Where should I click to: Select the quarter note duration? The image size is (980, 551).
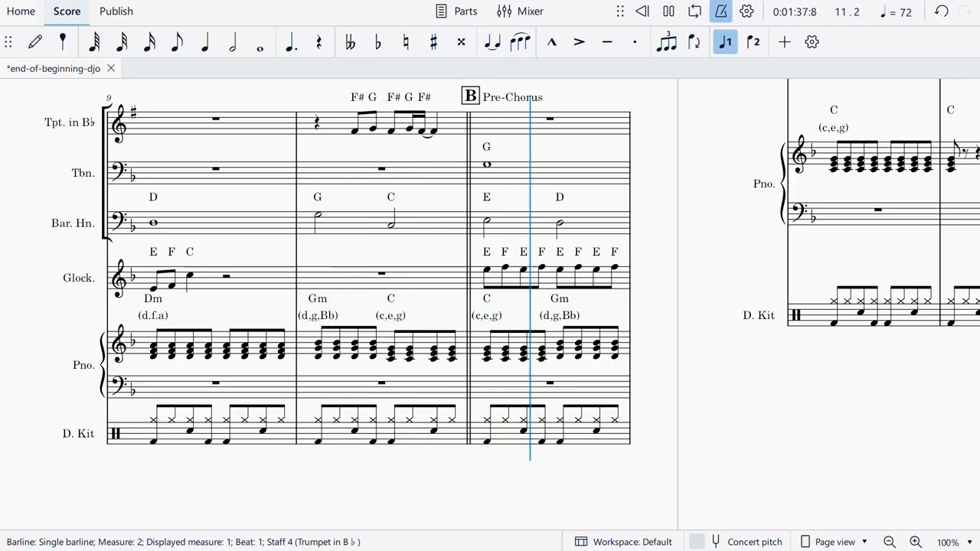pyautogui.click(x=205, y=42)
